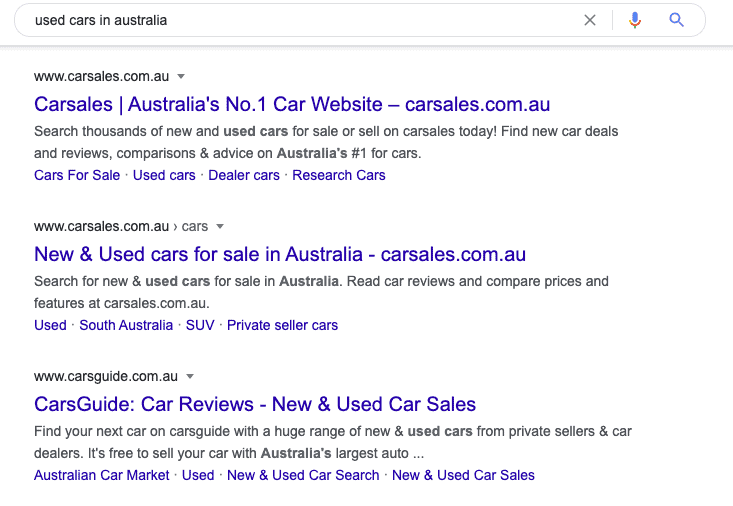Open the New & Used Car Sales sitelink
The height and width of the screenshot is (506, 733).
(463, 475)
